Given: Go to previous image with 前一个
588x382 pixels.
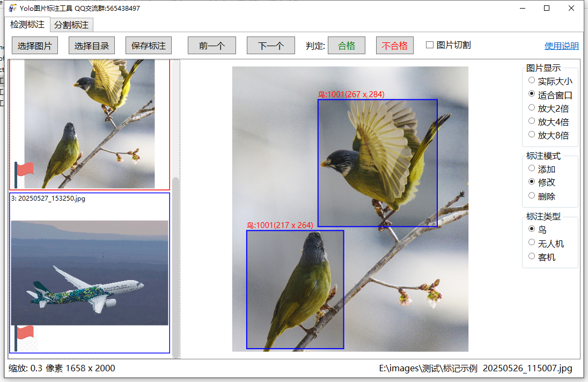Looking at the screenshot, I should click(212, 46).
